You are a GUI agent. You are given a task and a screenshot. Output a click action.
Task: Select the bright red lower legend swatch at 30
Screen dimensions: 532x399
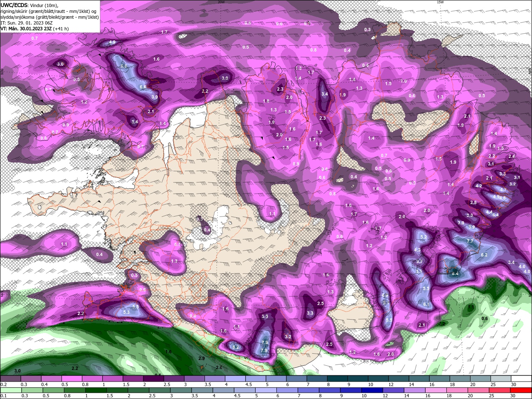[x=520, y=390]
